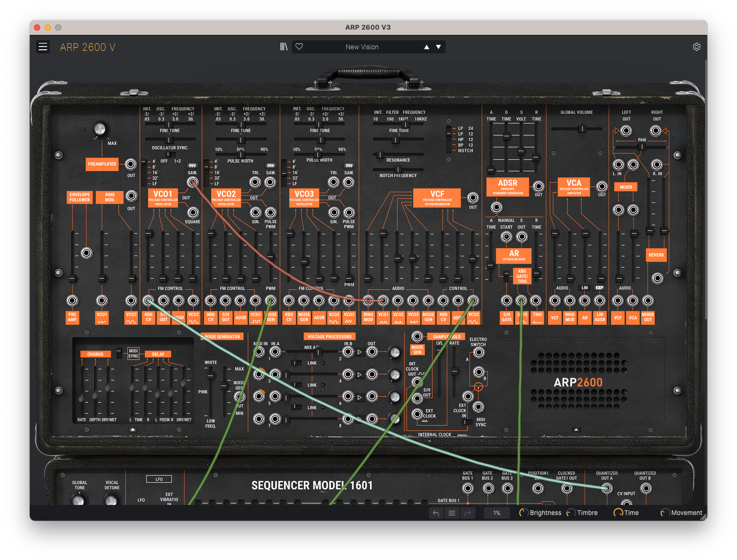
Task: Click the Brightness macro knob
Action: [524, 513]
